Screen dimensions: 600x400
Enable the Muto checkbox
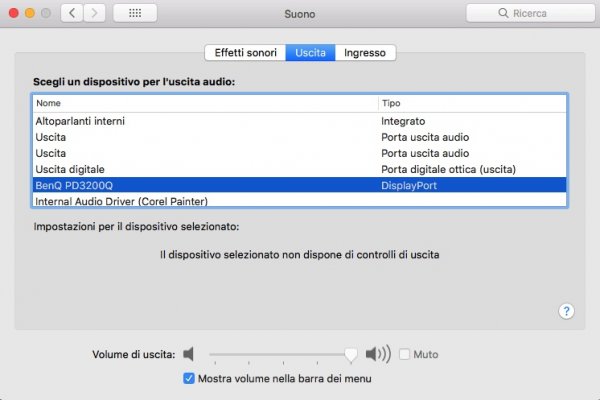(x=405, y=354)
